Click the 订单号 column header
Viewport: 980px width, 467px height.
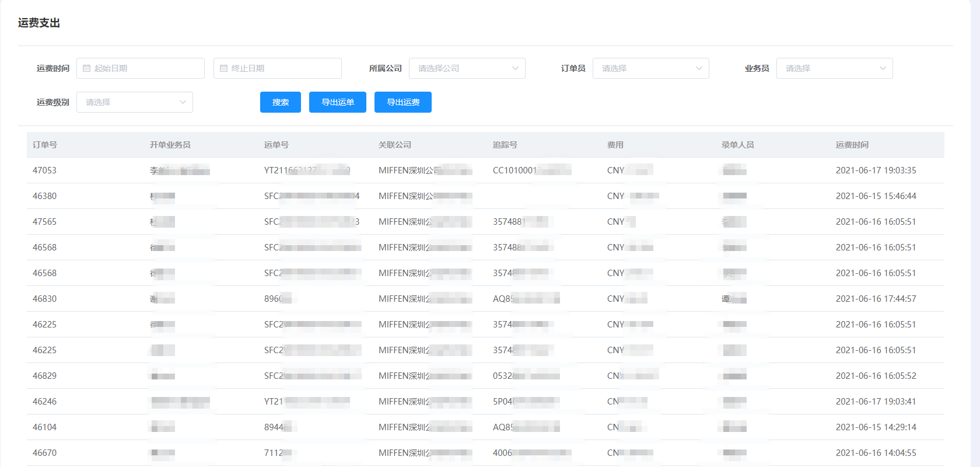pyautogui.click(x=45, y=145)
